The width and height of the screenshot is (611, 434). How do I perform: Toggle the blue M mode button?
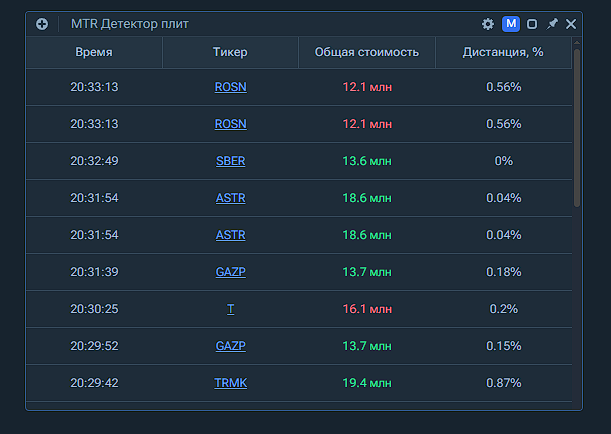pyautogui.click(x=510, y=24)
